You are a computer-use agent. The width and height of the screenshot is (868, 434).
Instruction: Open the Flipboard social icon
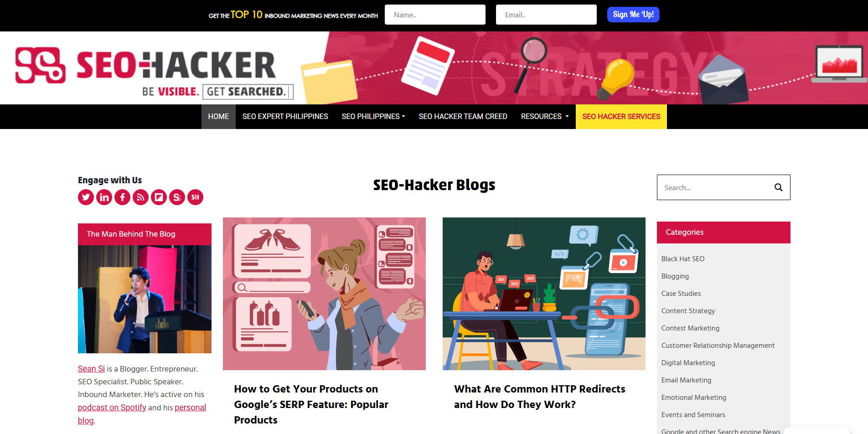click(x=159, y=197)
